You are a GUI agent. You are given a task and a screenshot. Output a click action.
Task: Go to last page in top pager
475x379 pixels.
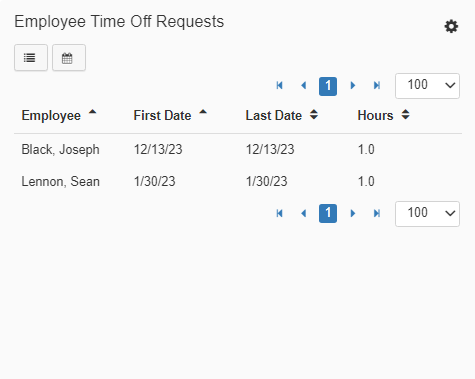pos(377,86)
